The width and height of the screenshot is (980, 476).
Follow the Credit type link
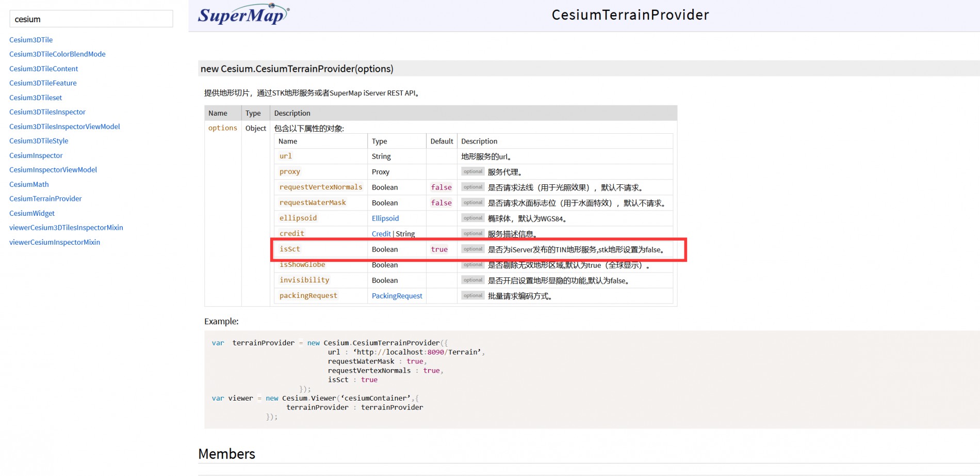pos(381,234)
